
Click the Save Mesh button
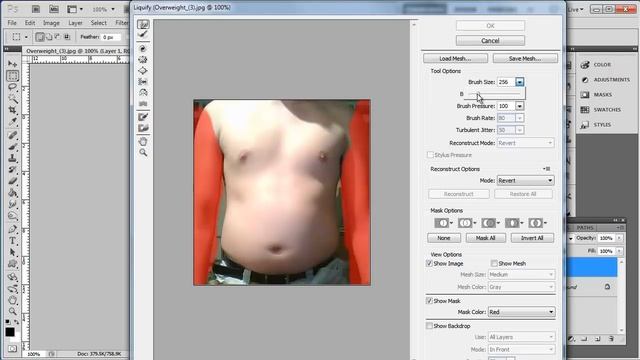pyautogui.click(x=525, y=59)
